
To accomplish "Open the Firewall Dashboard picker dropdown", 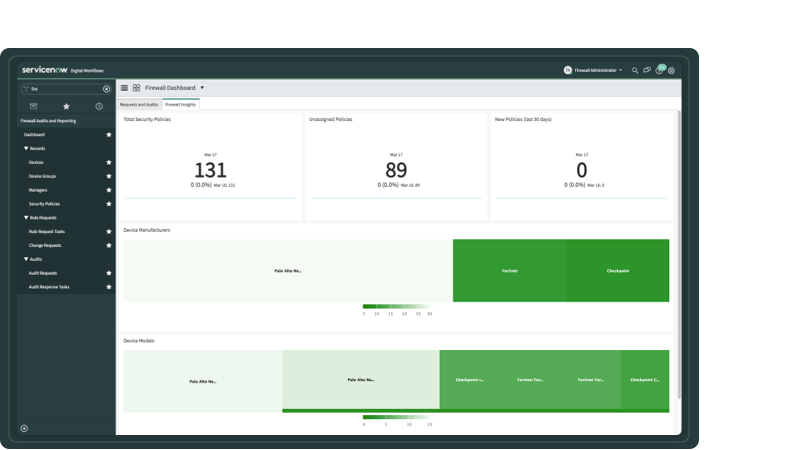I will [204, 88].
